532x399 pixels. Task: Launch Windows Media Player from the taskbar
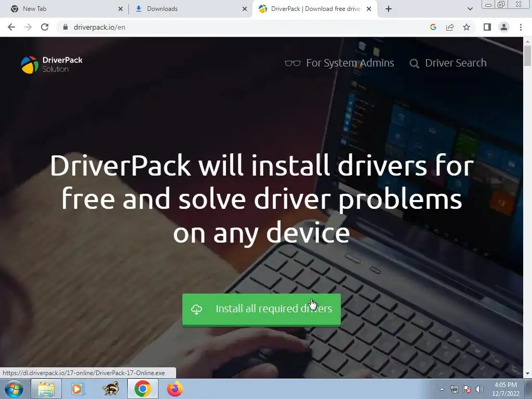pyautogui.click(x=77, y=389)
